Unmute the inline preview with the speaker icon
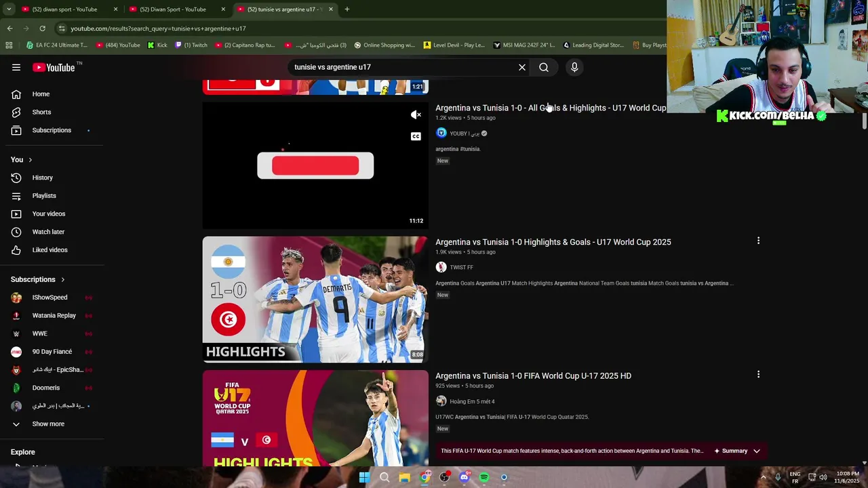This screenshot has width=868, height=488. pos(416,115)
